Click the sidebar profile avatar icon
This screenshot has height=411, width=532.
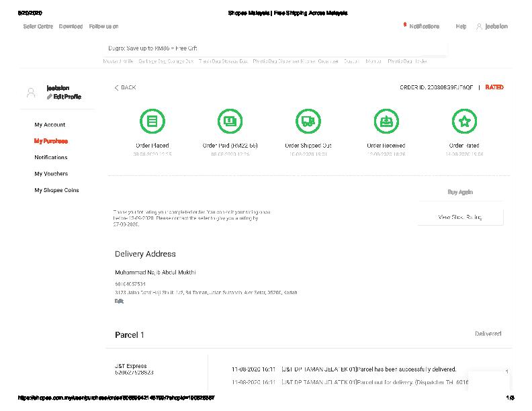[31, 92]
